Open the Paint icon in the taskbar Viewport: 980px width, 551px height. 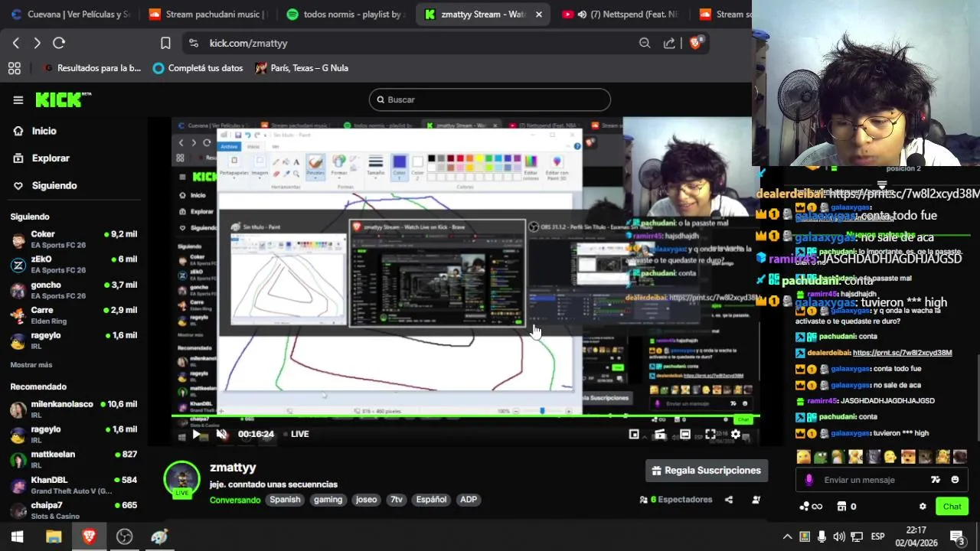159,536
